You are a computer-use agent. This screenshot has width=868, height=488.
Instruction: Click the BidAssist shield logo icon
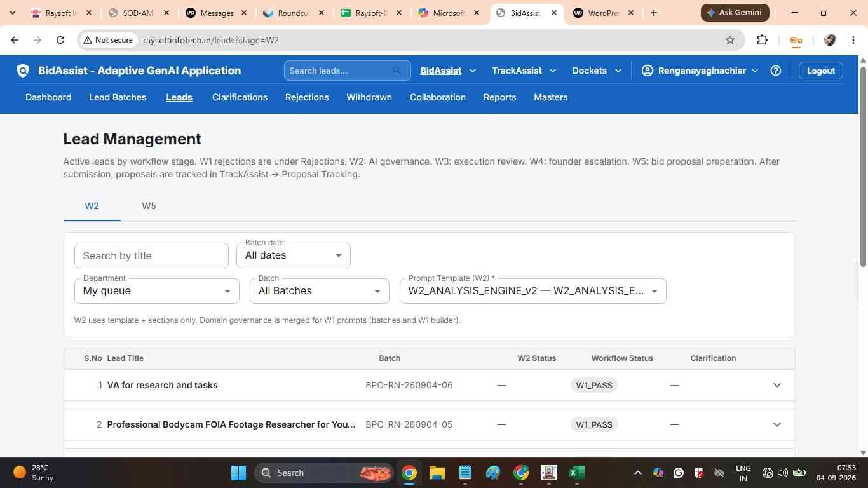pos(23,71)
